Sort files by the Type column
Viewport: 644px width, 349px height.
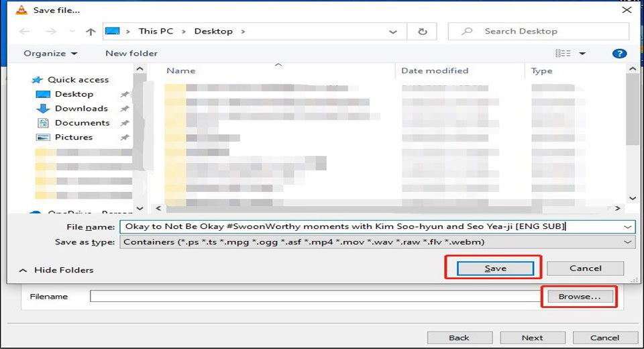[542, 70]
